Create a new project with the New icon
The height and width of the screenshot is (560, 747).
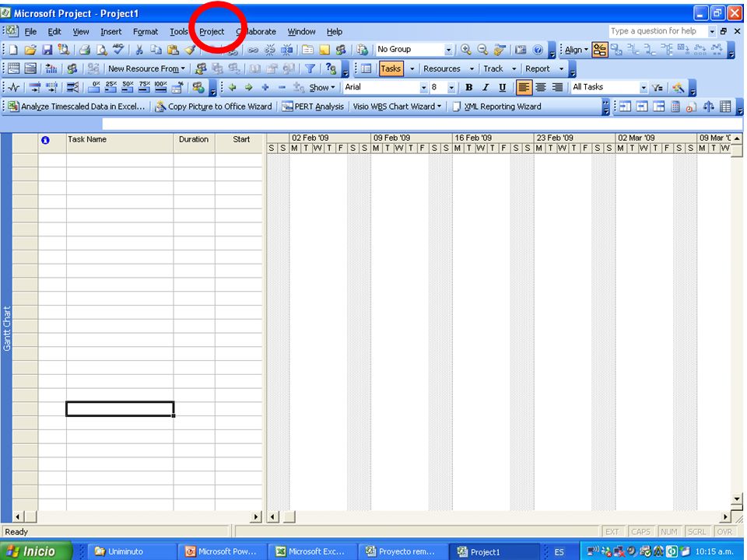(13, 50)
